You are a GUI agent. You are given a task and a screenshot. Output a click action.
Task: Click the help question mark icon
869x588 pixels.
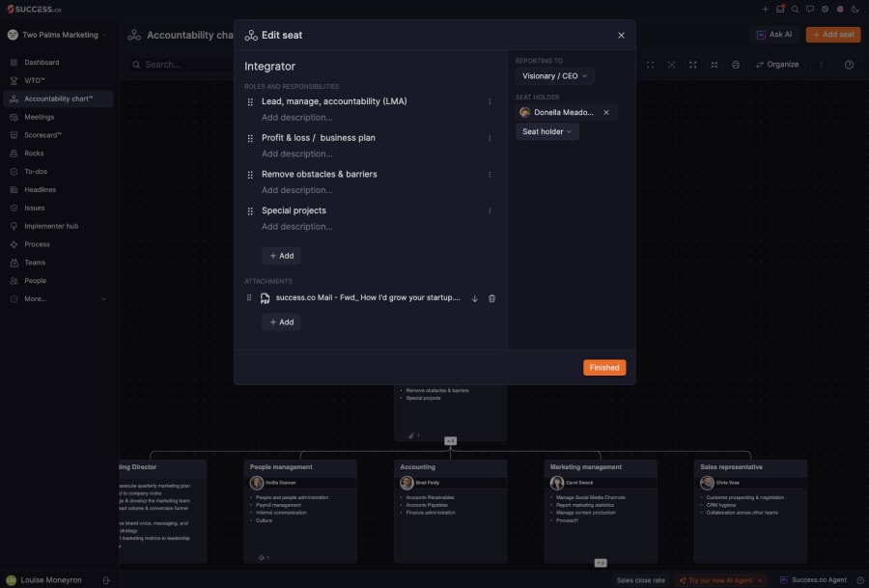coord(849,65)
